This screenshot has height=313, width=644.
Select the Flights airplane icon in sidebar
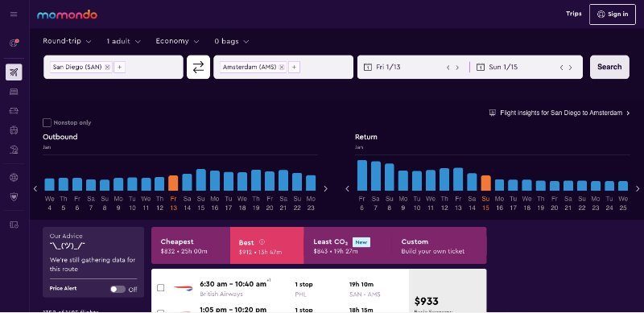point(14,72)
